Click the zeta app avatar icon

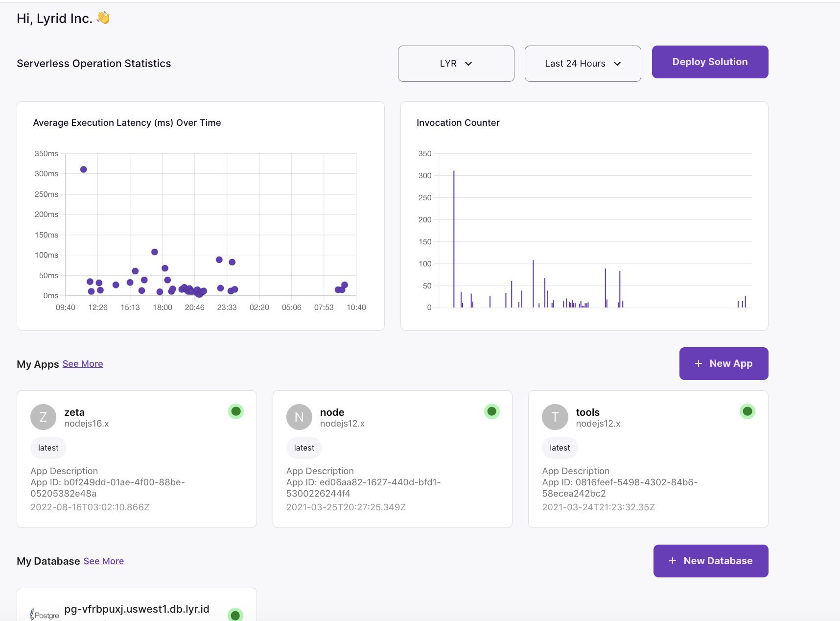pos(43,417)
